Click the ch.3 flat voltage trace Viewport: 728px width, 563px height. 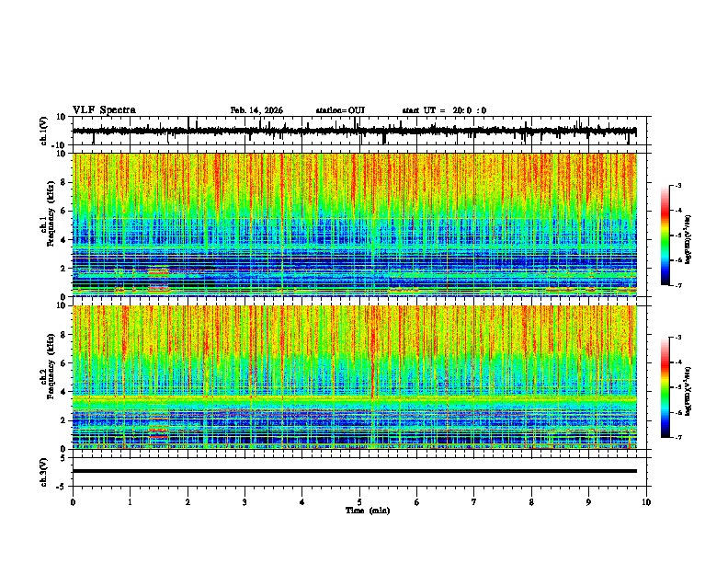[354, 471]
